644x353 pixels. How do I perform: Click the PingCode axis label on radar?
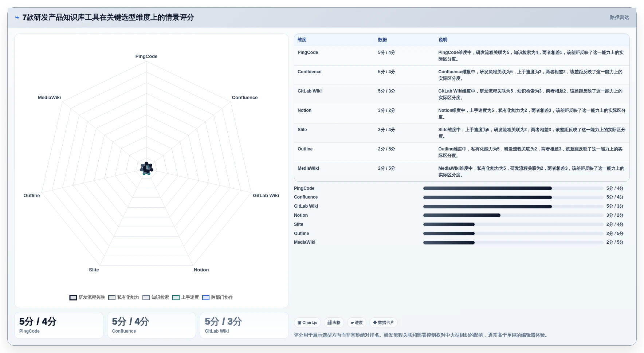point(146,56)
